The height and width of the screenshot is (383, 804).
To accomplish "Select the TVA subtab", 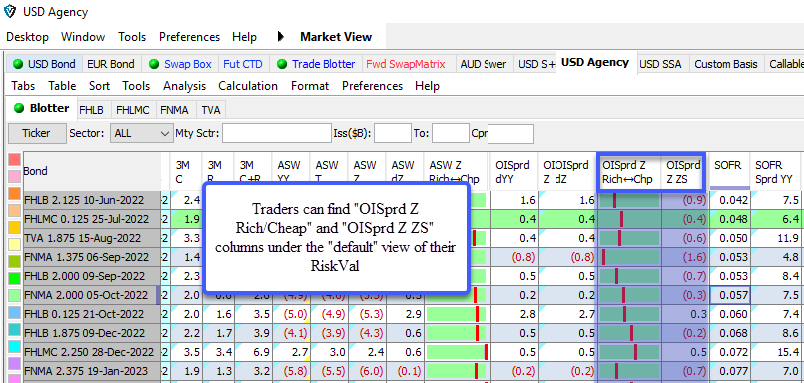I will coord(211,110).
